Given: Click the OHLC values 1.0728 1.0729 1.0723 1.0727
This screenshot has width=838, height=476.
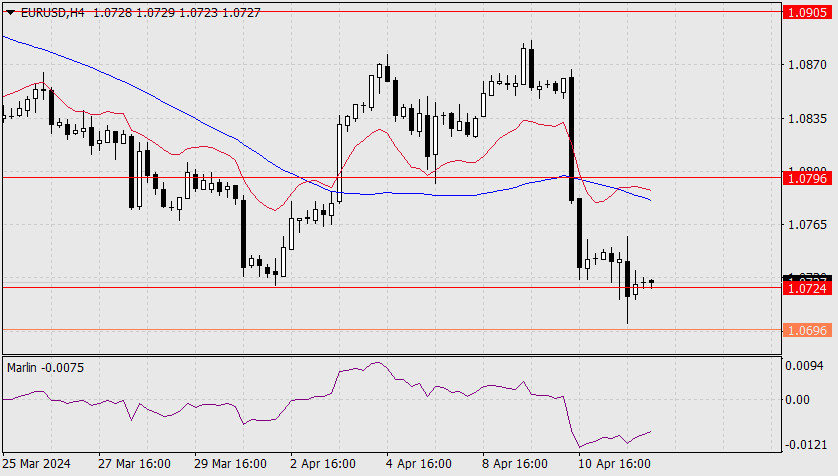Looking at the screenshot, I should (177, 12).
